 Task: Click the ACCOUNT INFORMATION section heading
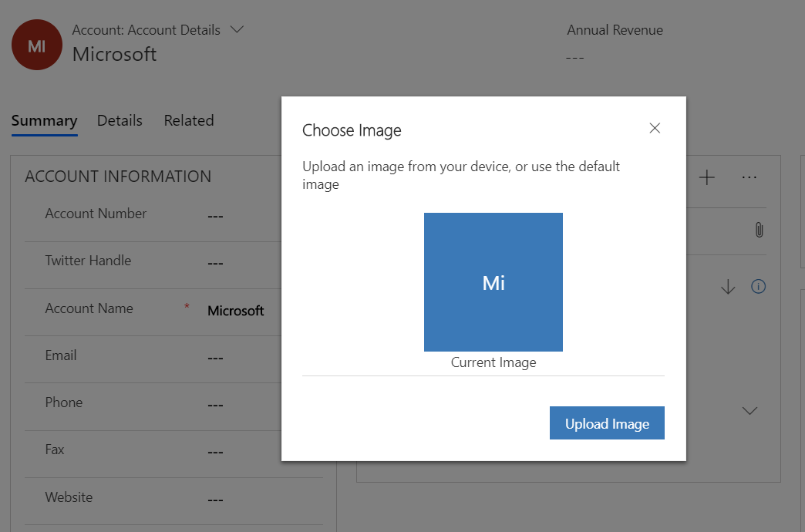(x=118, y=177)
